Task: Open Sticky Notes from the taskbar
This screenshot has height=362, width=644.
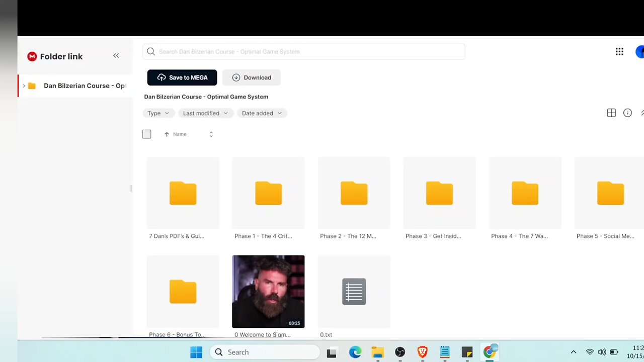Action: coord(467,352)
